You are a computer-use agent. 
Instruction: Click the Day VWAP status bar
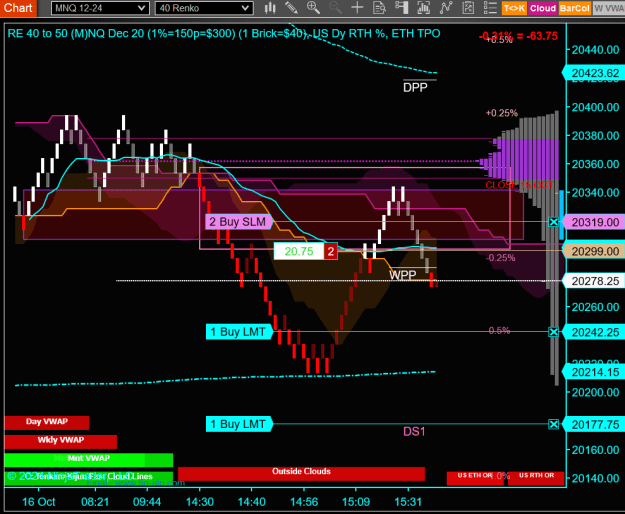(x=47, y=422)
